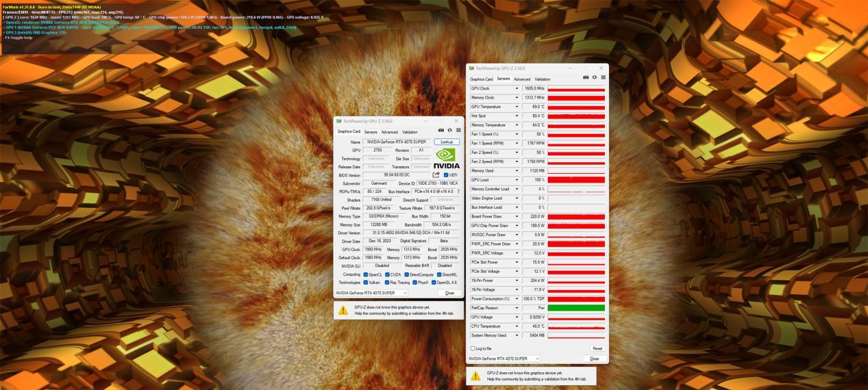
Task: Toggle the PhysX checkbox
Action: coord(414,282)
